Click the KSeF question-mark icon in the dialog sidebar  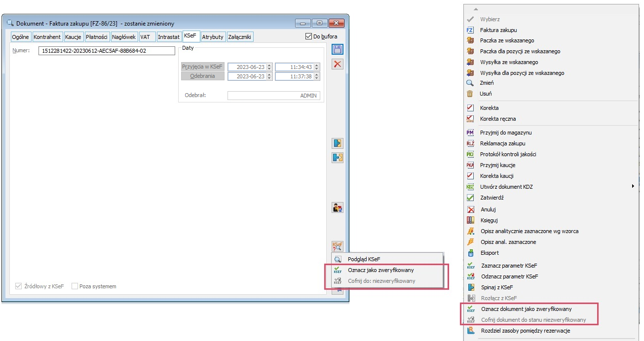coord(338,246)
